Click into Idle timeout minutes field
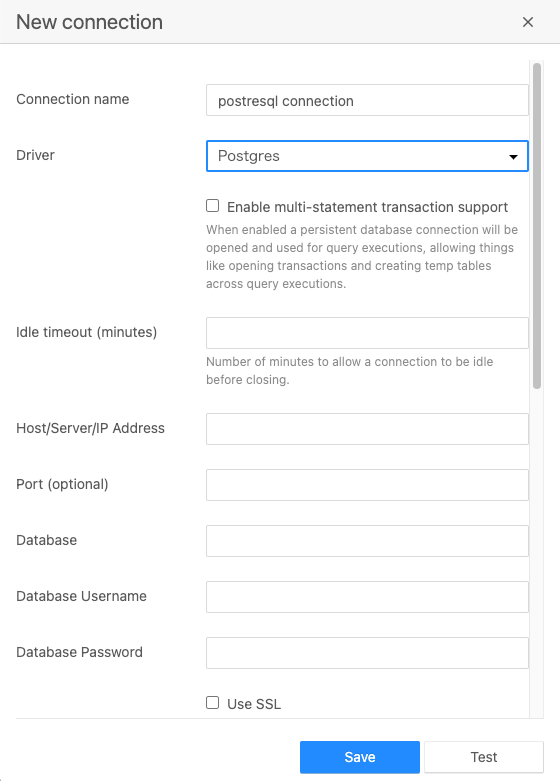The width and height of the screenshot is (560, 781). tap(367, 333)
